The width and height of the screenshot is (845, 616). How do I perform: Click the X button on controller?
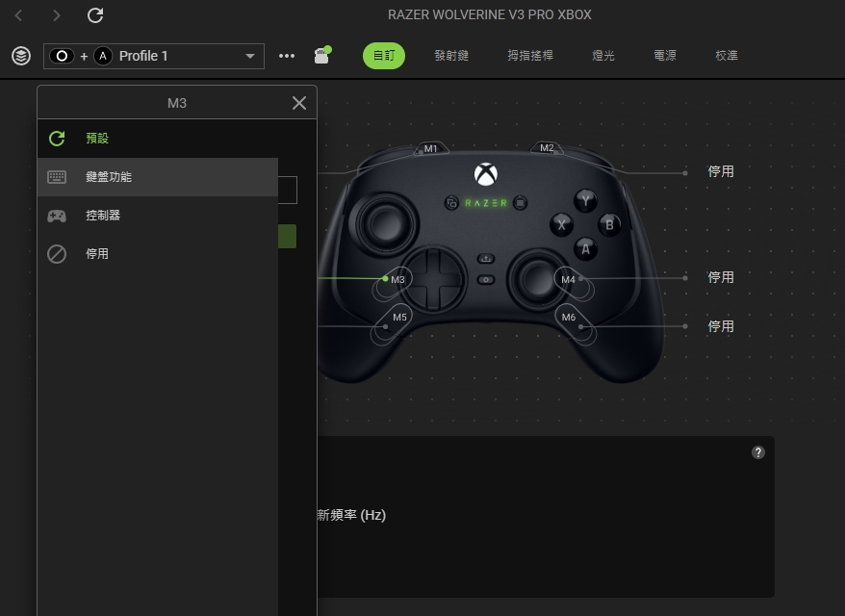[x=561, y=224]
